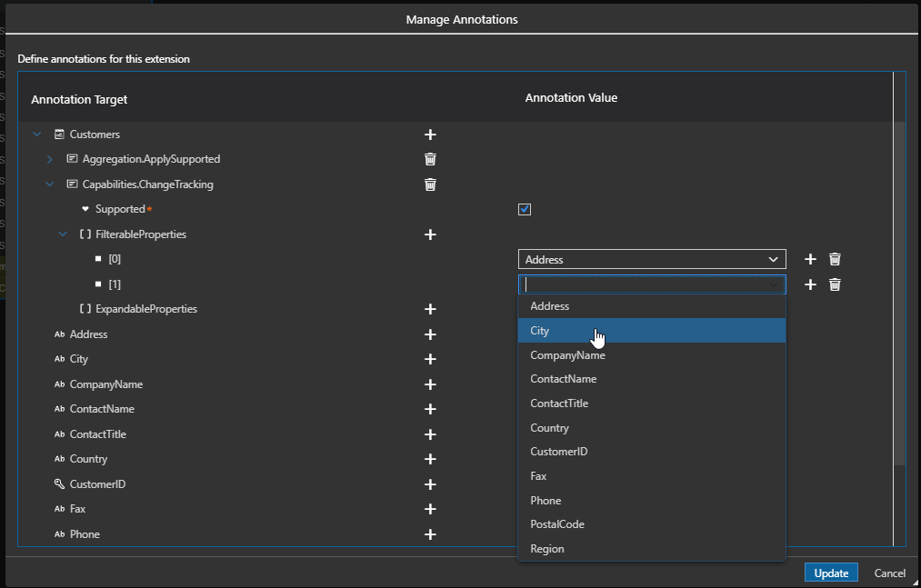
Task: Expand the Aggregation.ApplySupported node
Action: pos(49,159)
